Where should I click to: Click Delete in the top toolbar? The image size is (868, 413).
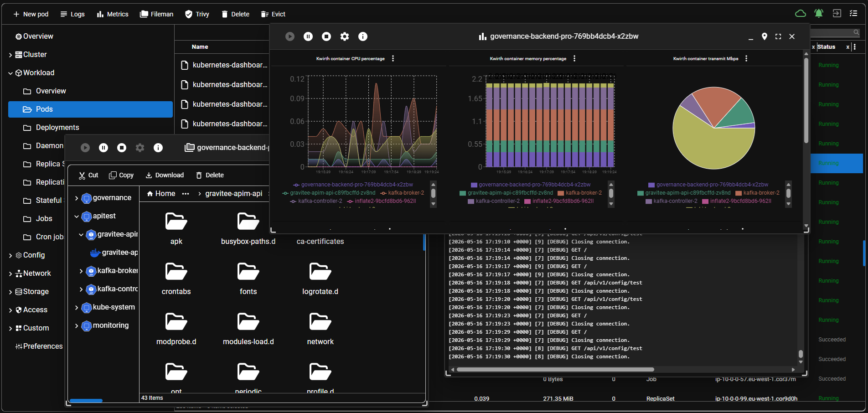coord(235,14)
